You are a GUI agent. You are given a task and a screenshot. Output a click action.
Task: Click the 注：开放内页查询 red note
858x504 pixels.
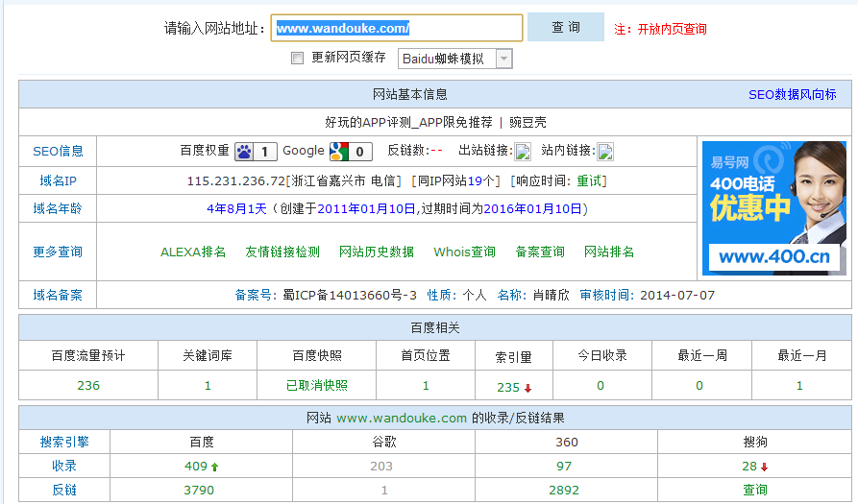coord(660,29)
